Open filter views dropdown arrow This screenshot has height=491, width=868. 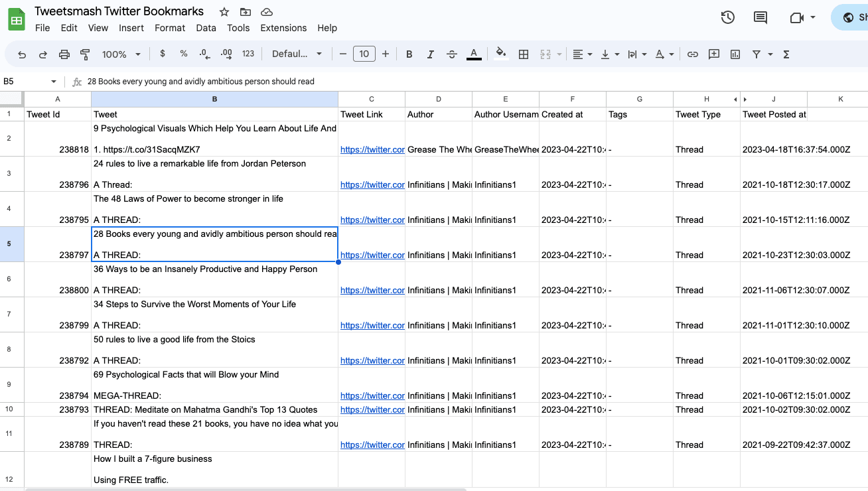coord(770,54)
